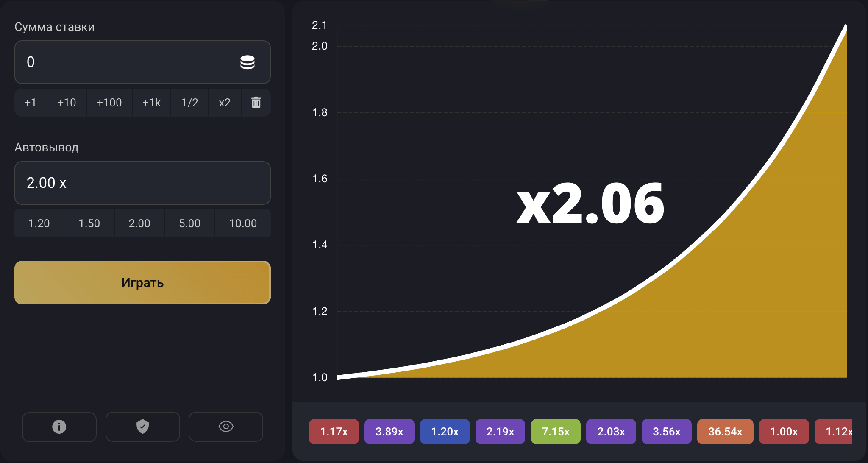This screenshot has width=868, height=463.
Task: Set auto cashout preset to 10.00
Action: [243, 223]
